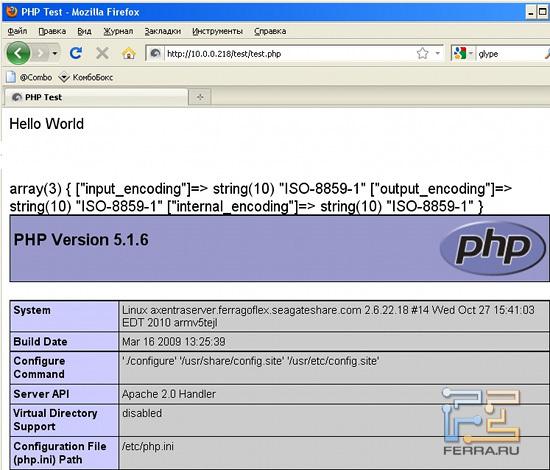Image resolution: width=550 pixels, height=470 pixels.
Task: Click the address bar URL field
Action: point(288,54)
